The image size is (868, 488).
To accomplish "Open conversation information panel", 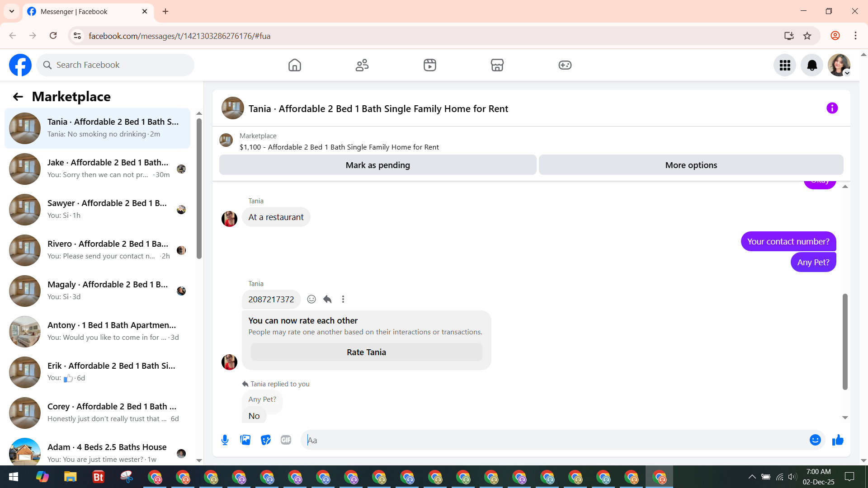I will [x=832, y=108].
